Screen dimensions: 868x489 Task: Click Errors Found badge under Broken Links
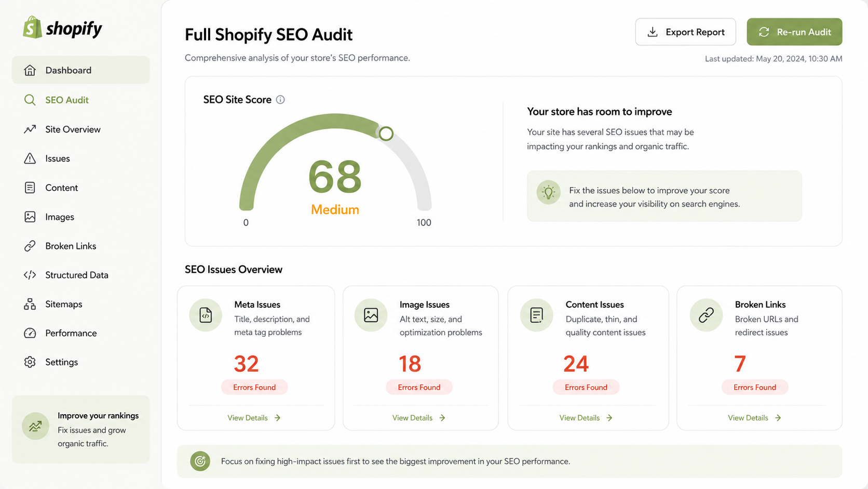(755, 387)
